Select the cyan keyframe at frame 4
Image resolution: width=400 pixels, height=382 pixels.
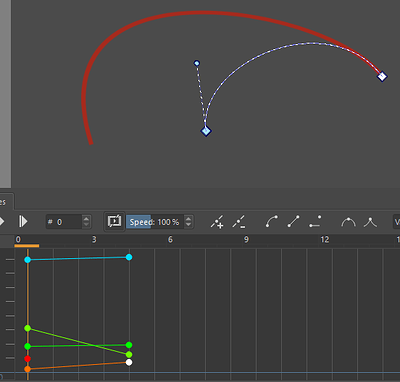129,257
